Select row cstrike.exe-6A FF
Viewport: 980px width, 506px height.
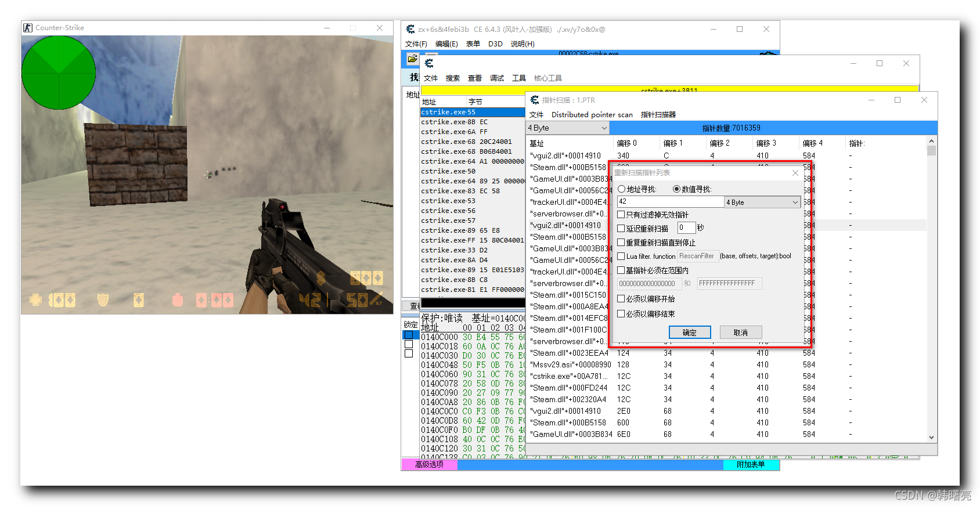pyautogui.click(x=473, y=132)
